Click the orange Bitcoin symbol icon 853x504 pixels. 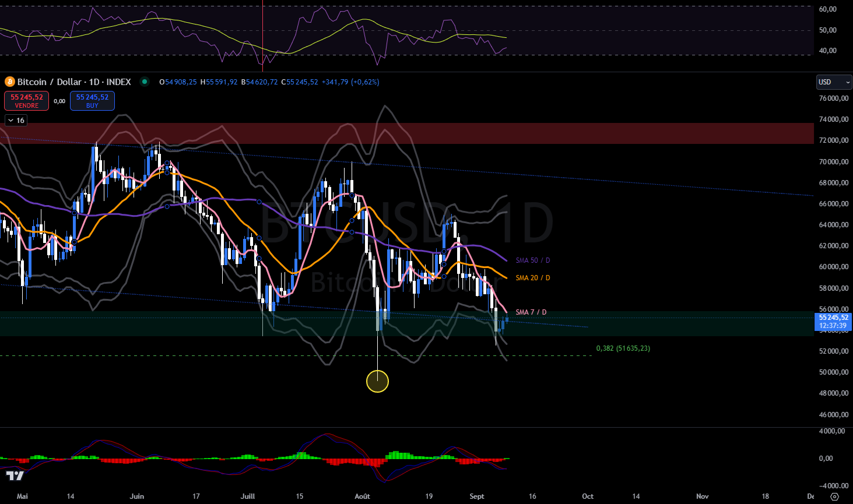tap(9, 82)
